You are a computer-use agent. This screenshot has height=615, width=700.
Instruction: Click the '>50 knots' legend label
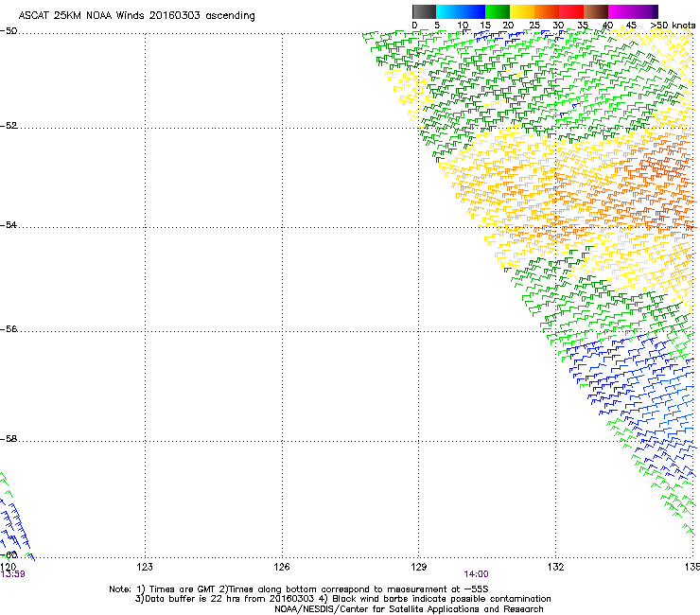tap(673, 25)
